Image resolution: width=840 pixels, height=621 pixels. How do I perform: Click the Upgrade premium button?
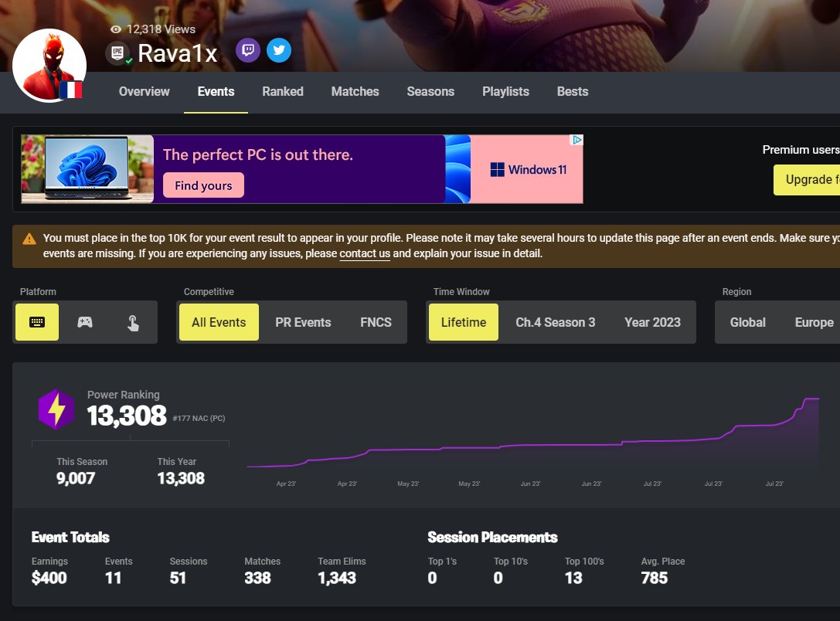click(807, 180)
